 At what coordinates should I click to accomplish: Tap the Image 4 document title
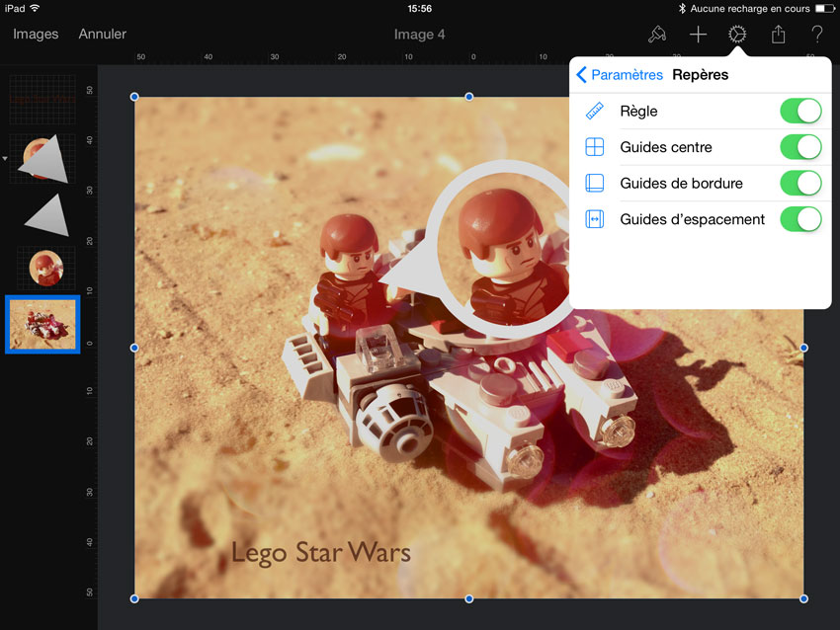(419, 35)
